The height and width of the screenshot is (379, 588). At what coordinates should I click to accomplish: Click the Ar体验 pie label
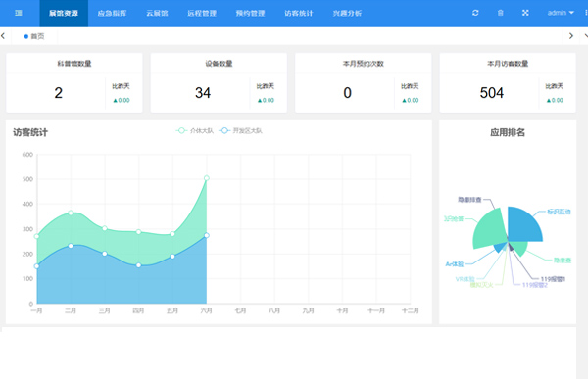click(x=454, y=264)
